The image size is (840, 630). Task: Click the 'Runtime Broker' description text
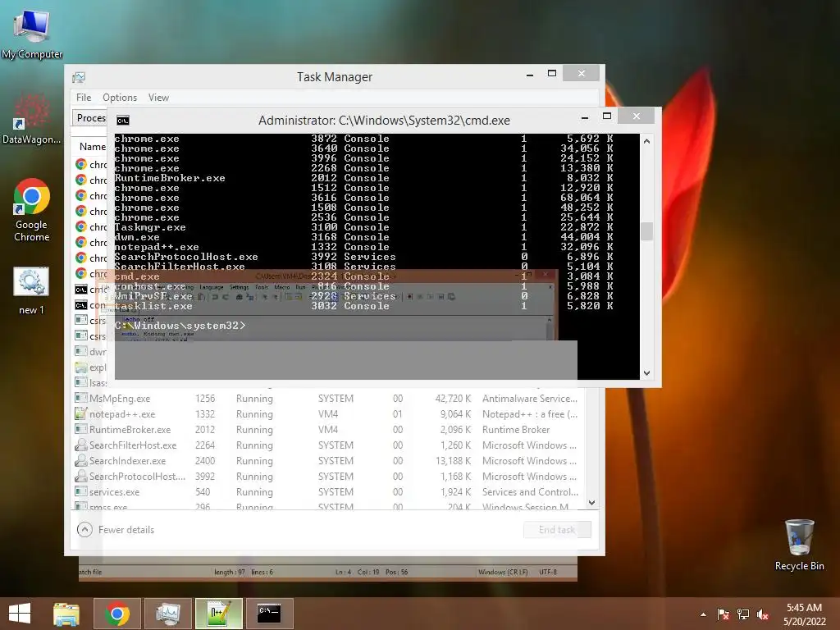click(516, 430)
